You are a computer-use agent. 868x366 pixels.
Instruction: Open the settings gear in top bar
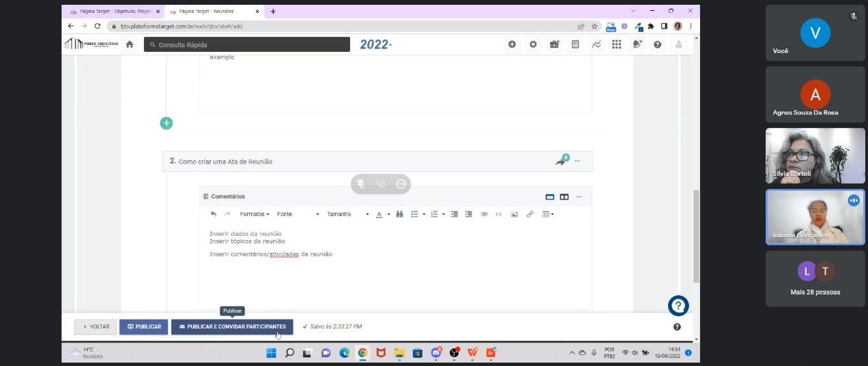coord(533,44)
